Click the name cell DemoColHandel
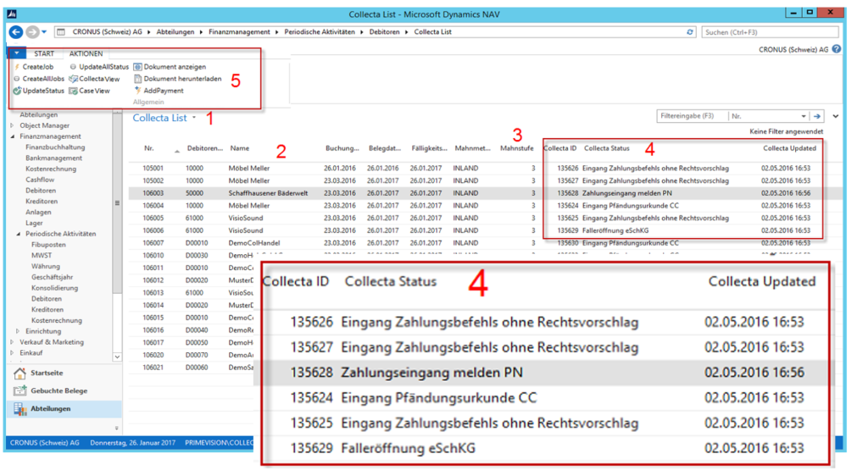Viewport: 868px width, 476px height. [x=254, y=243]
